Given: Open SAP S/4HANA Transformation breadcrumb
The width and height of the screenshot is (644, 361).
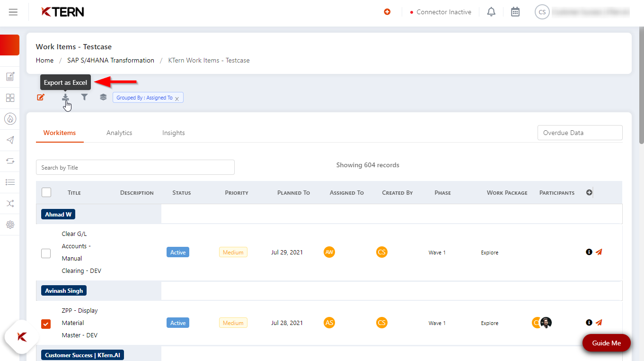Looking at the screenshot, I should (111, 60).
